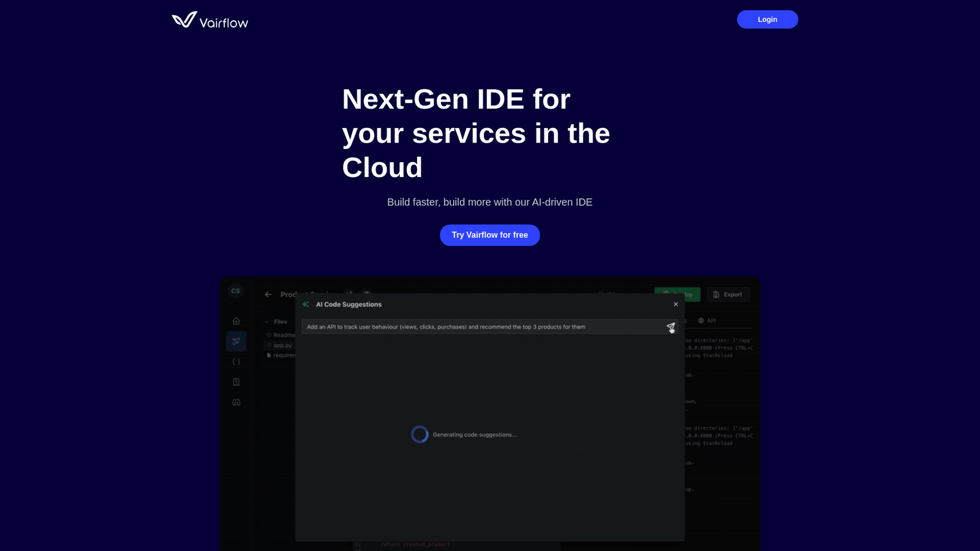This screenshot has height=551, width=980.
Task: Open the document icon in sidebar
Action: coord(236,382)
